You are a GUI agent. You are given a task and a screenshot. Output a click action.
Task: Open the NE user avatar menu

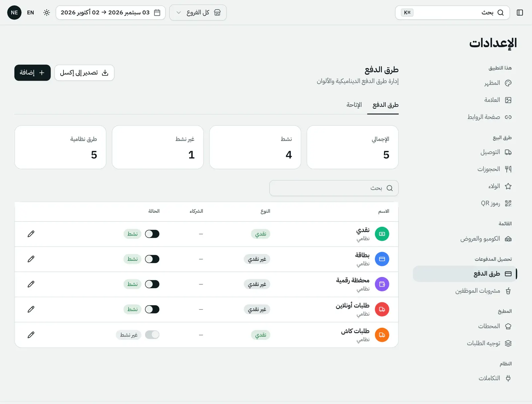click(14, 13)
